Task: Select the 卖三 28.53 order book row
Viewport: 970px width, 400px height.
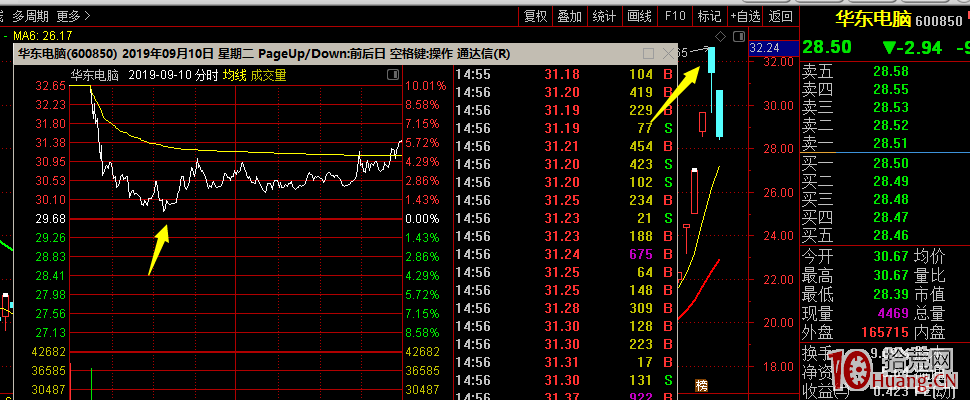Action: 885,108
